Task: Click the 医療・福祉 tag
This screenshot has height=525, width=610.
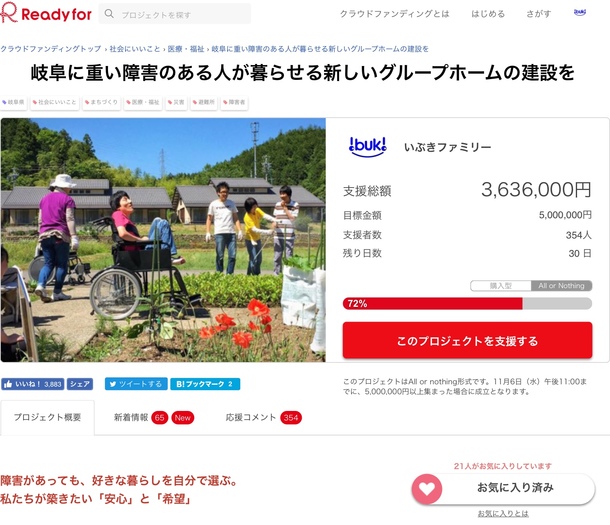Action: pos(143,102)
